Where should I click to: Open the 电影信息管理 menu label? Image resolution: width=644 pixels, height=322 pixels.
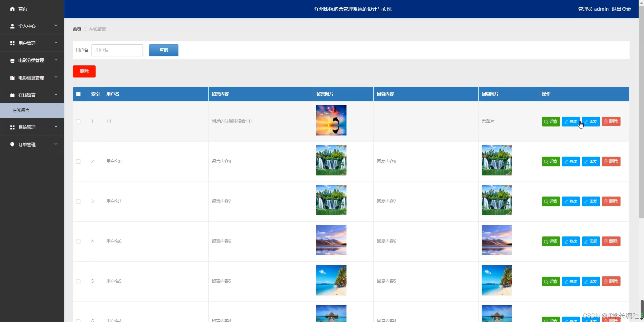[x=31, y=78]
